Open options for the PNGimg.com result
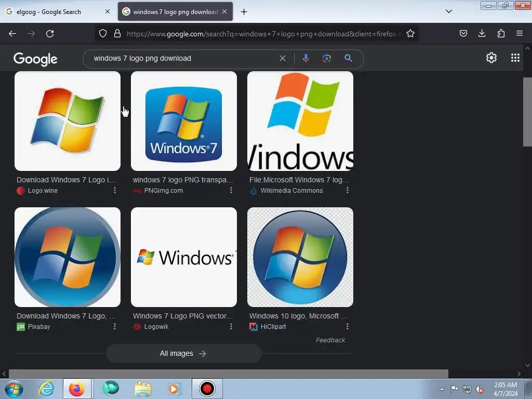 [231, 190]
